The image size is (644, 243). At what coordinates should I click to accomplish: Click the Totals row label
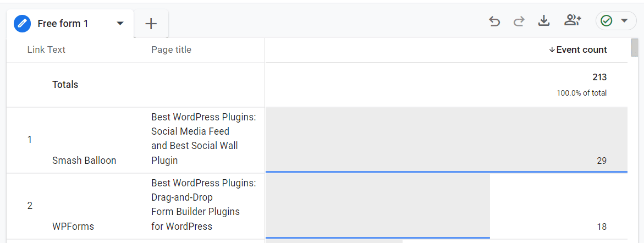[65, 85]
